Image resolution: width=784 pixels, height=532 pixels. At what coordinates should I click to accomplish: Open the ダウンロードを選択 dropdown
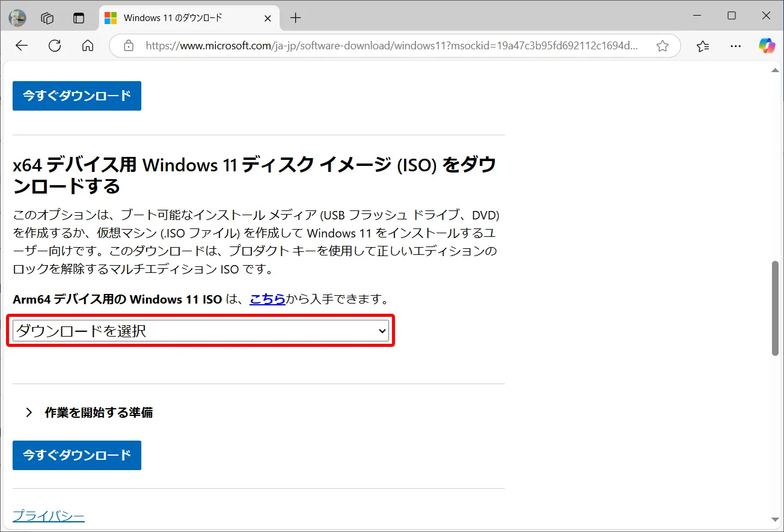pos(201,331)
